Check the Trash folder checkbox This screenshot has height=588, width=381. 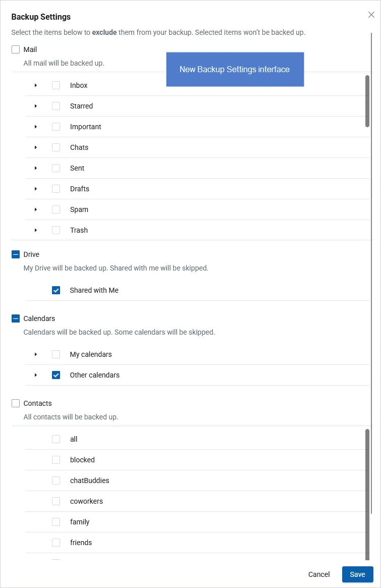point(56,230)
